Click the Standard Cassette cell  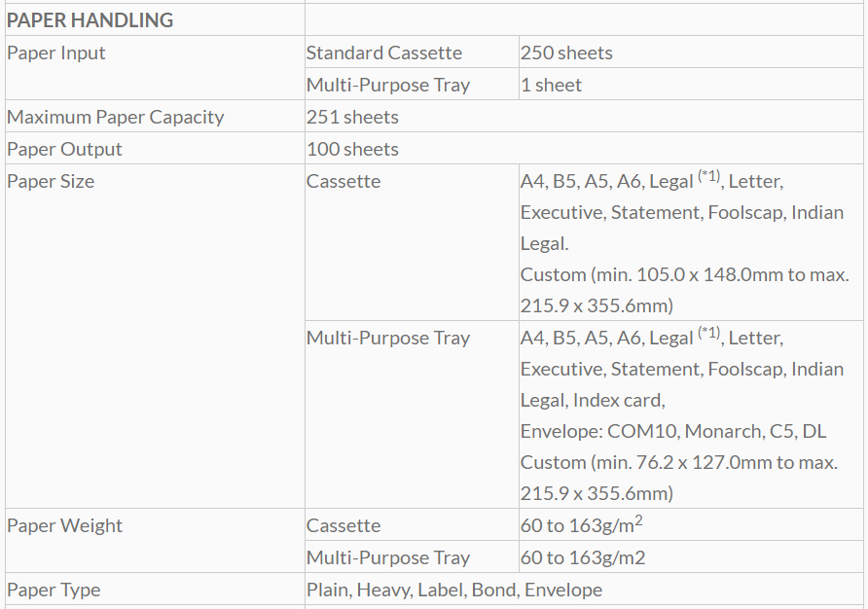[x=383, y=53]
